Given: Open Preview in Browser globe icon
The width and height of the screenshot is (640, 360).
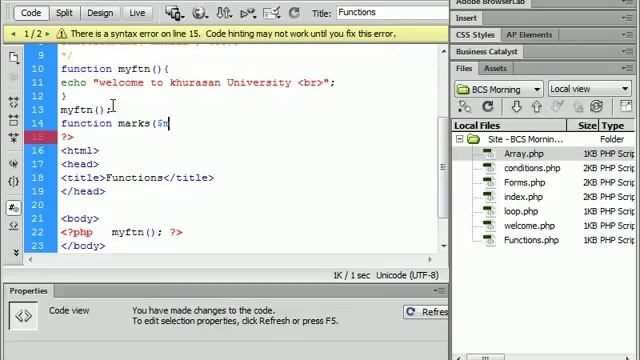Looking at the screenshot, I should coord(199,13).
